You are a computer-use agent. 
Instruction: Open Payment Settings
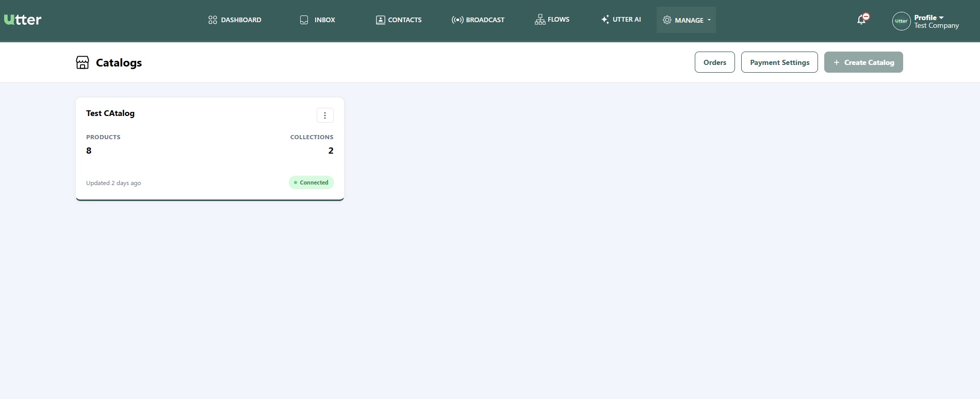pos(779,62)
